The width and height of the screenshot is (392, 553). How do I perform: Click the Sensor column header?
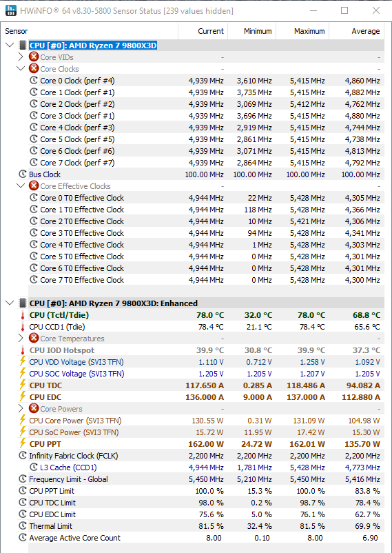[90, 31]
